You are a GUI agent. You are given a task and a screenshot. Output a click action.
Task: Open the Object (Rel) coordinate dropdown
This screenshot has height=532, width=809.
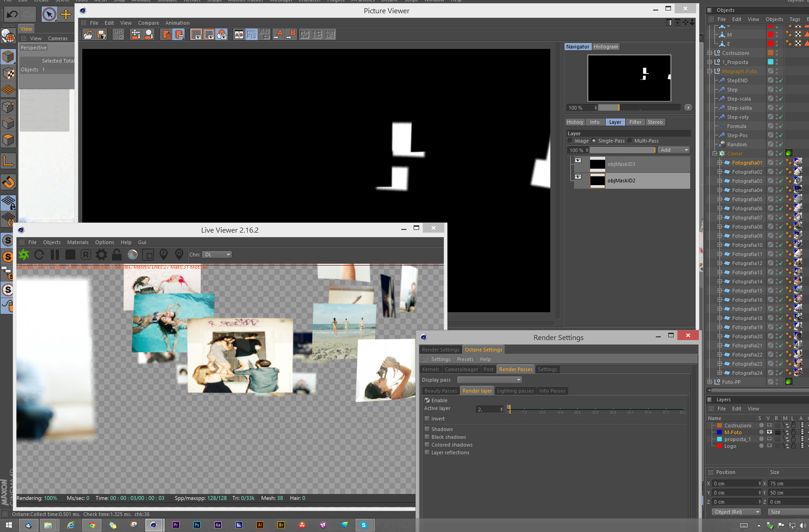pos(737,512)
